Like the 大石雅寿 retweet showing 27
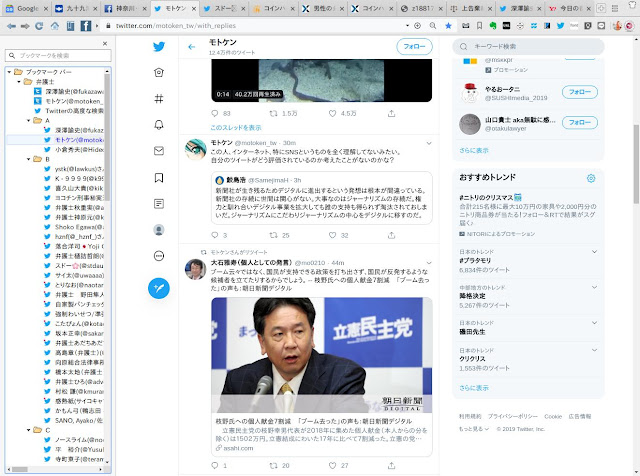Viewport: 640px width, 476px height. click(332, 465)
